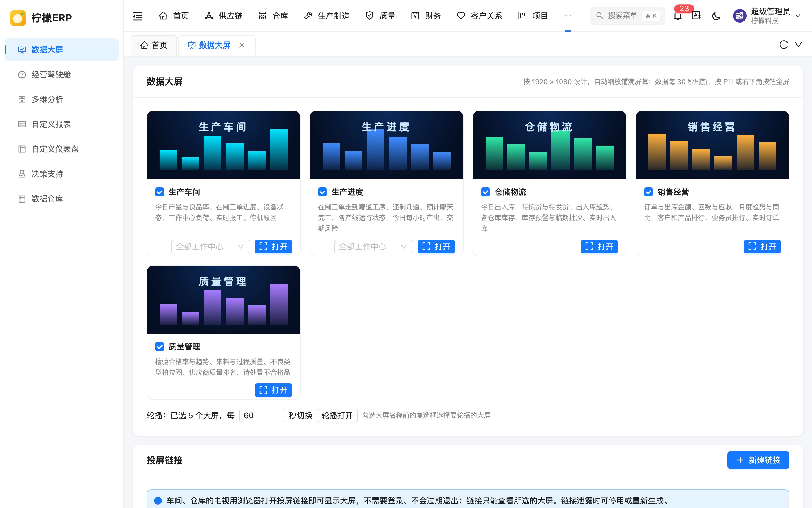
Task: Show more top menus via ellipsis
Action: coord(568,16)
